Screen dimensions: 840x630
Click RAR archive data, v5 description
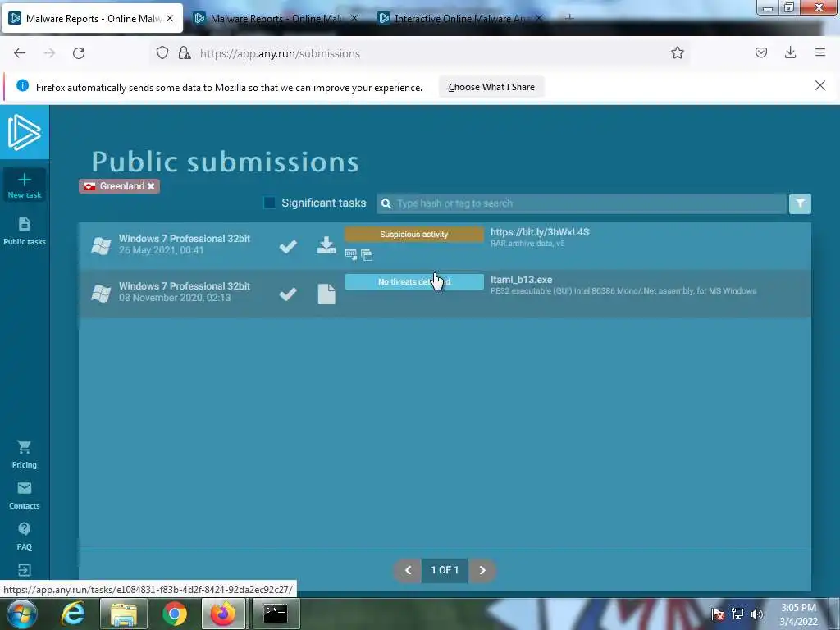pos(527,244)
